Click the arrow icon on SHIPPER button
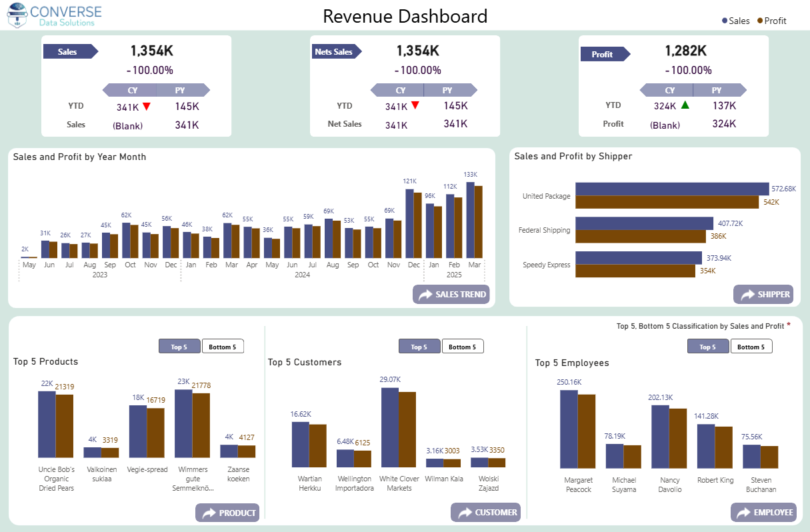This screenshot has width=810, height=532. pyautogui.click(x=747, y=295)
